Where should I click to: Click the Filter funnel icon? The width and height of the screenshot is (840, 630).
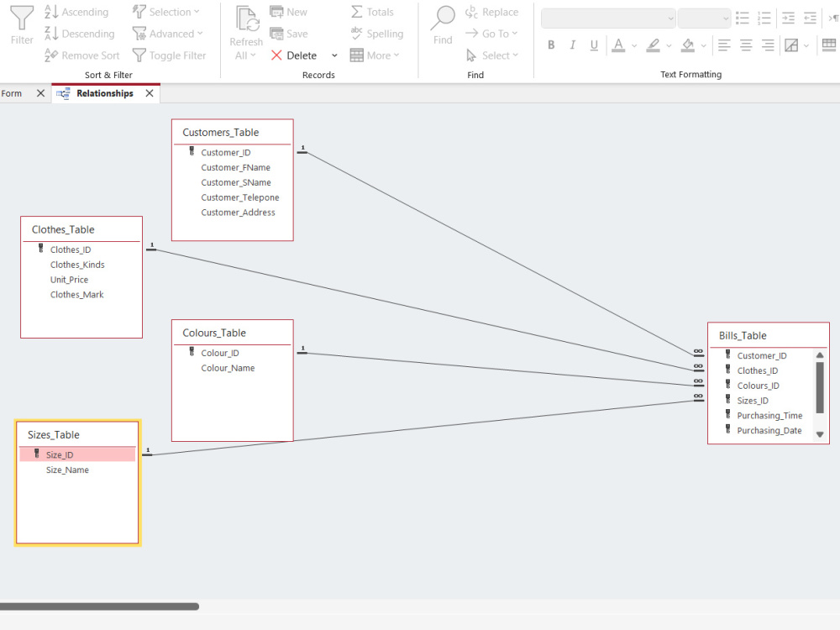point(22,18)
